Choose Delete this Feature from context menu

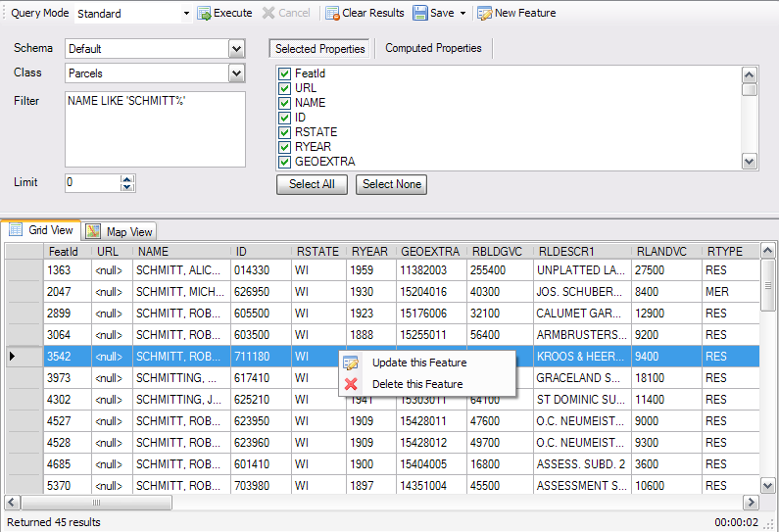[x=427, y=384]
